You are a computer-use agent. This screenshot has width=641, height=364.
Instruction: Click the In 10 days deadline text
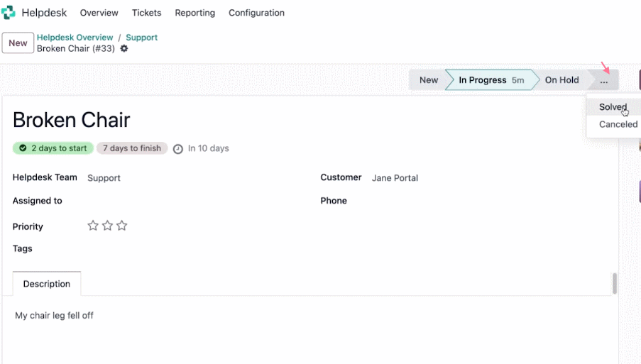click(x=209, y=148)
